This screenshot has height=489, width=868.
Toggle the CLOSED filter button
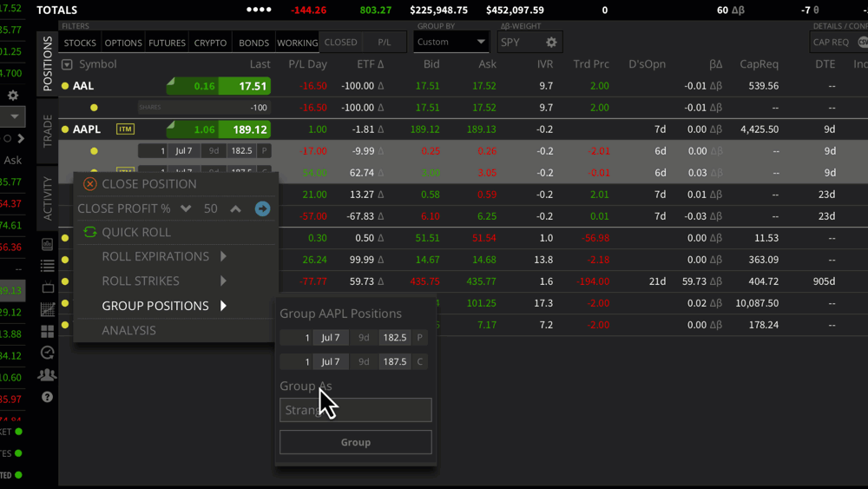click(340, 42)
